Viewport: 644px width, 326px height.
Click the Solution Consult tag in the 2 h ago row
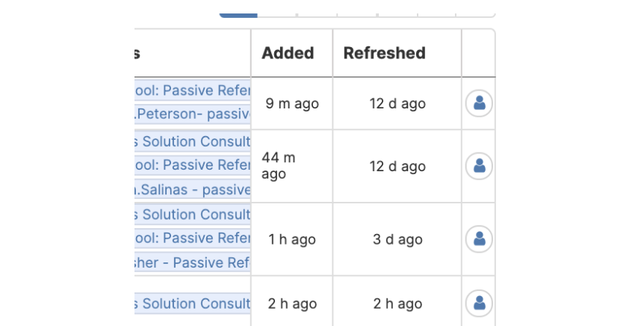pos(193,304)
